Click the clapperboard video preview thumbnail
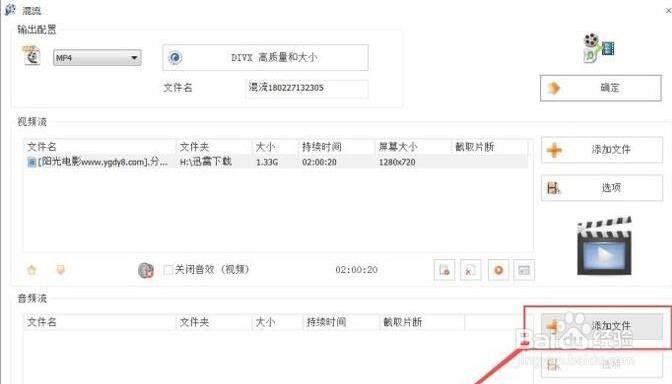The image size is (672, 384). (x=604, y=246)
